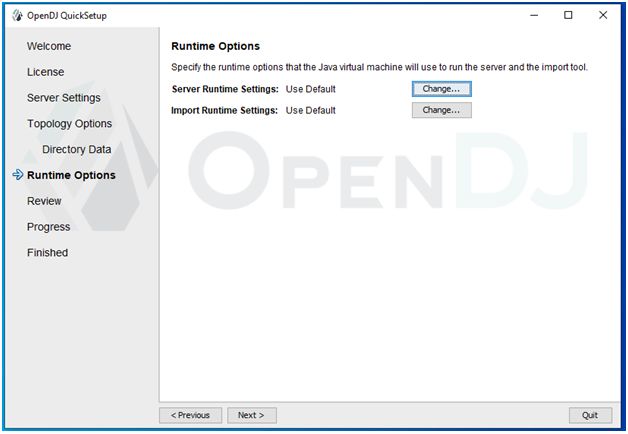Close the OpenDJ QuickSetup window
628x434 pixels.
[x=603, y=15]
